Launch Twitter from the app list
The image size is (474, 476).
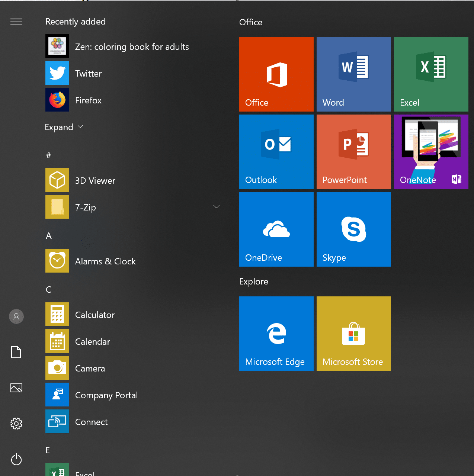coord(57,73)
